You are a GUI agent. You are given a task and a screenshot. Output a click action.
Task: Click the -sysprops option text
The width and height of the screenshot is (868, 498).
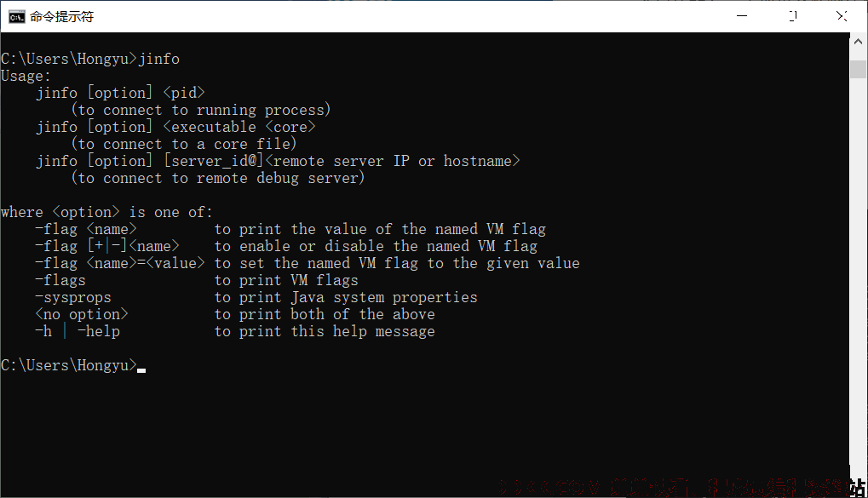tap(73, 298)
